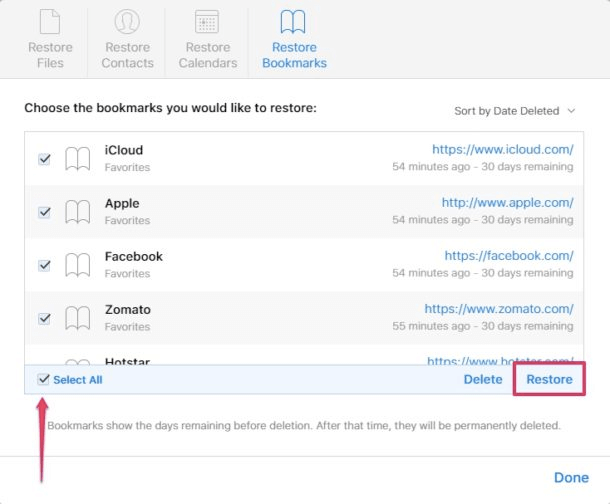The height and width of the screenshot is (504, 610).
Task: Click the iCloud bookmark title
Action: coord(124,150)
